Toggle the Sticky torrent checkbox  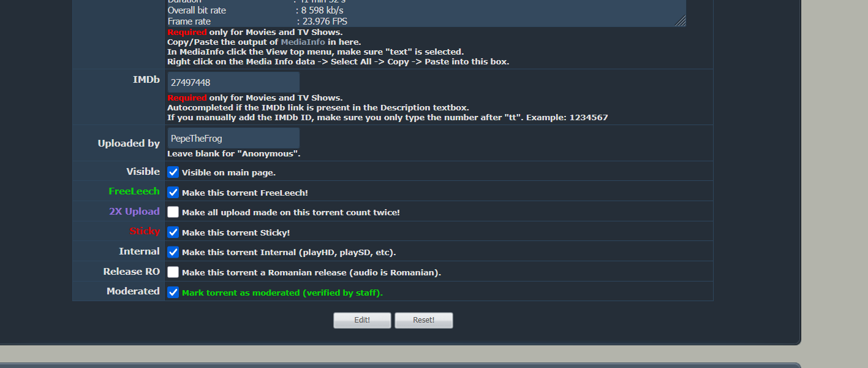tap(173, 232)
